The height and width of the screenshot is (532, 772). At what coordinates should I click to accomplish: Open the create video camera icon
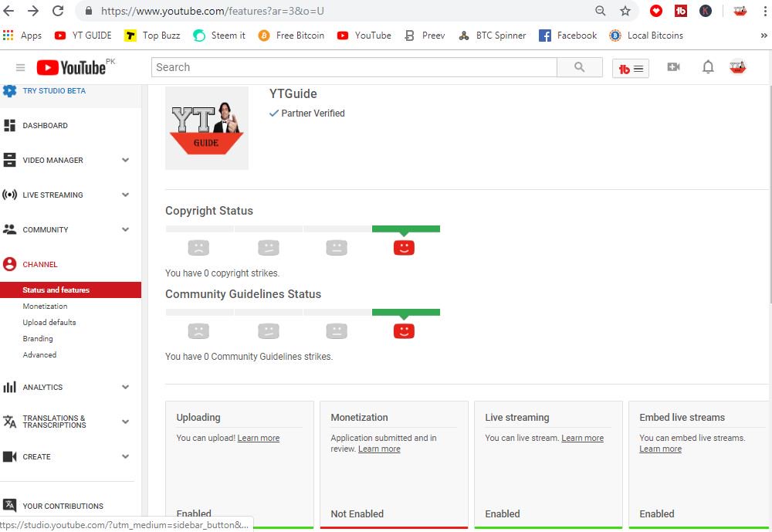pyautogui.click(x=673, y=67)
